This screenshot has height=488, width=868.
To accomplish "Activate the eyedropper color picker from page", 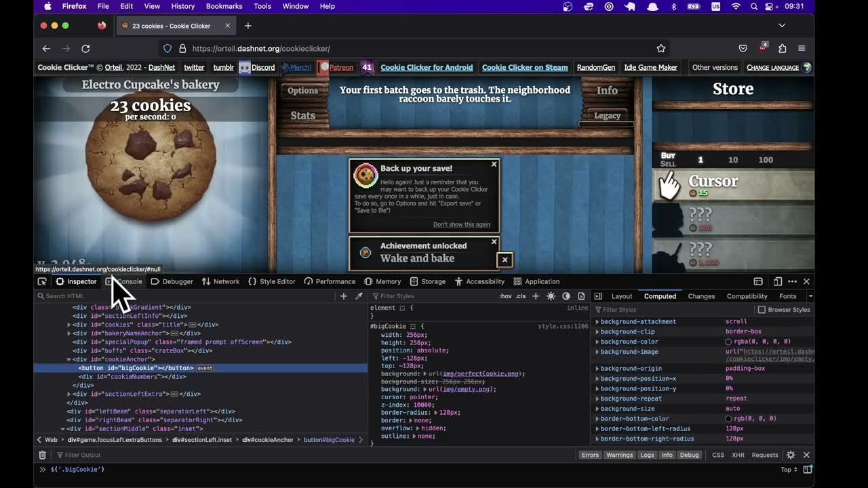I will point(359,296).
